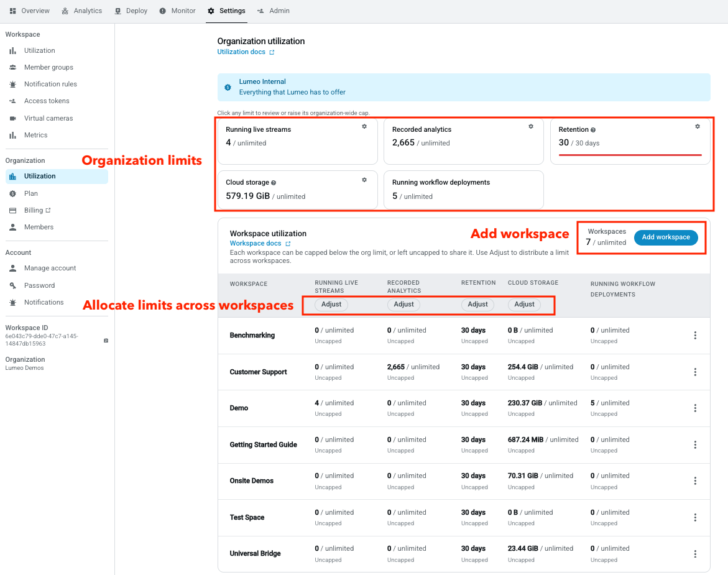Screen dimensions: 728x575
Task: Open Demo row options menu
Action: [x=695, y=408]
